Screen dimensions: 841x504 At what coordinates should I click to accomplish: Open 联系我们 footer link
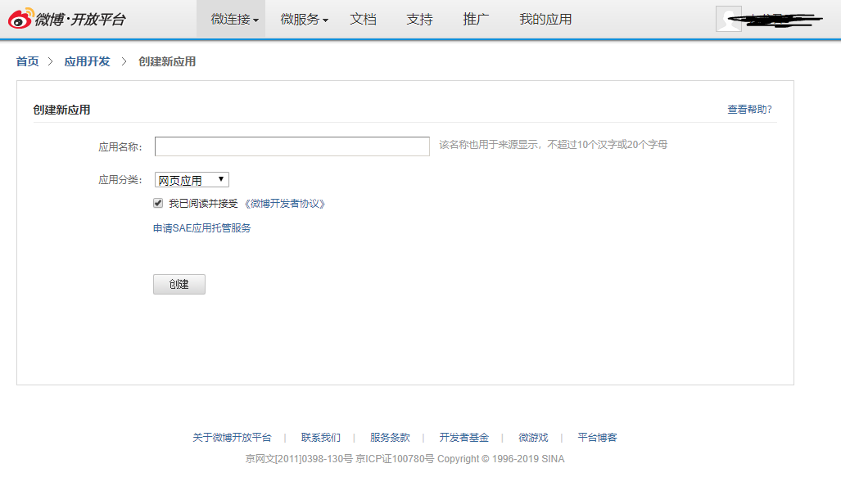point(321,438)
